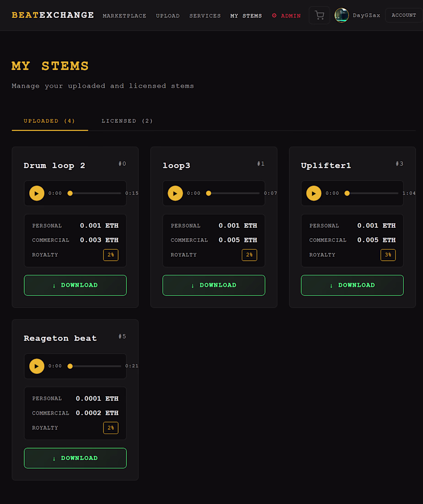Click the Uplifter1 seek bar

click(373, 193)
